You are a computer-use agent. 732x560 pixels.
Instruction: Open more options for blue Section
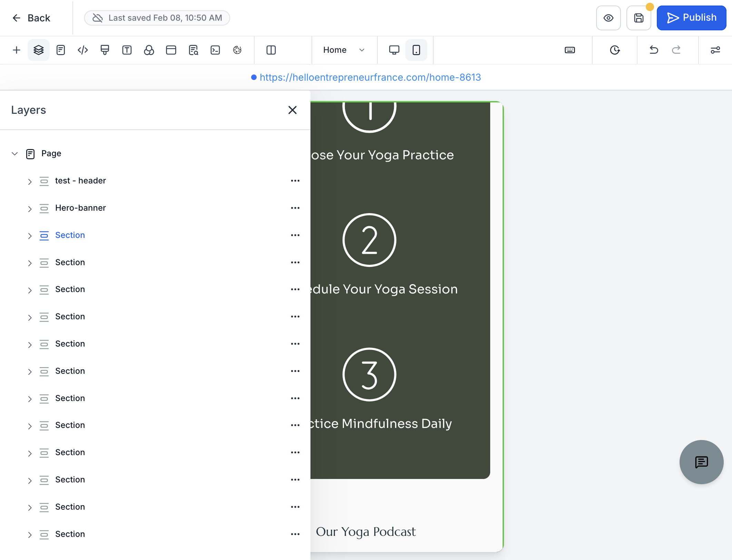(x=295, y=235)
